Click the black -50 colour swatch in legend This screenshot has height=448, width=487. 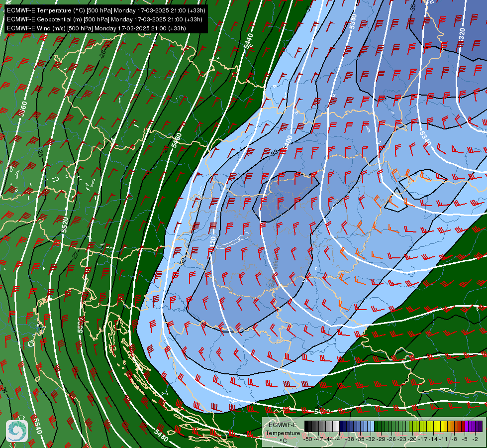pos(306,426)
